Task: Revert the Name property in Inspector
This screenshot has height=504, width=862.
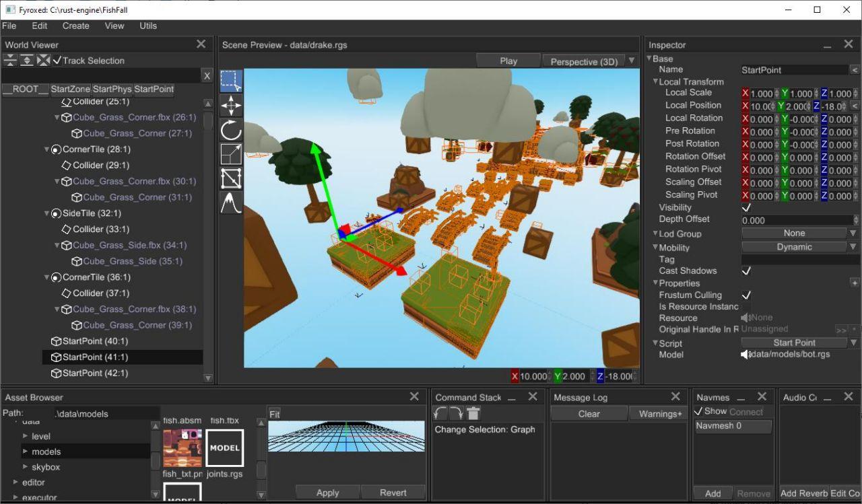Action: click(x=855, y=70)
